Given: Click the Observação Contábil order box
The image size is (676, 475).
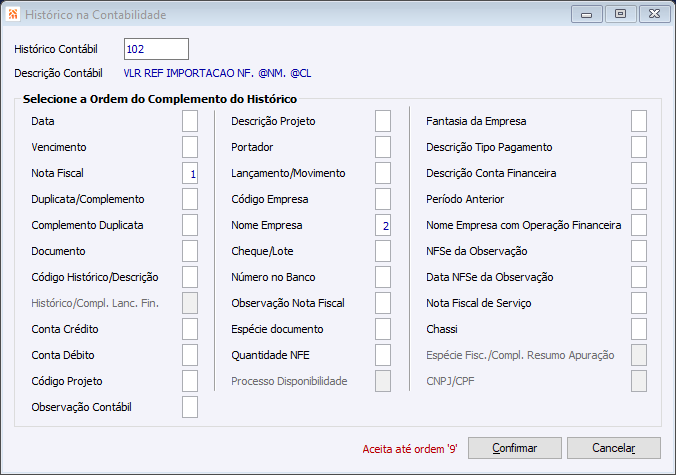Looking at the screenshot, I should pyautogui.click(x=190, y=407).
